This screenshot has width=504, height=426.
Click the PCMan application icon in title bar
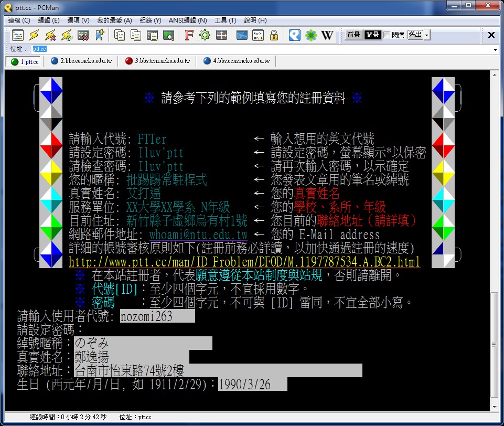8,7
